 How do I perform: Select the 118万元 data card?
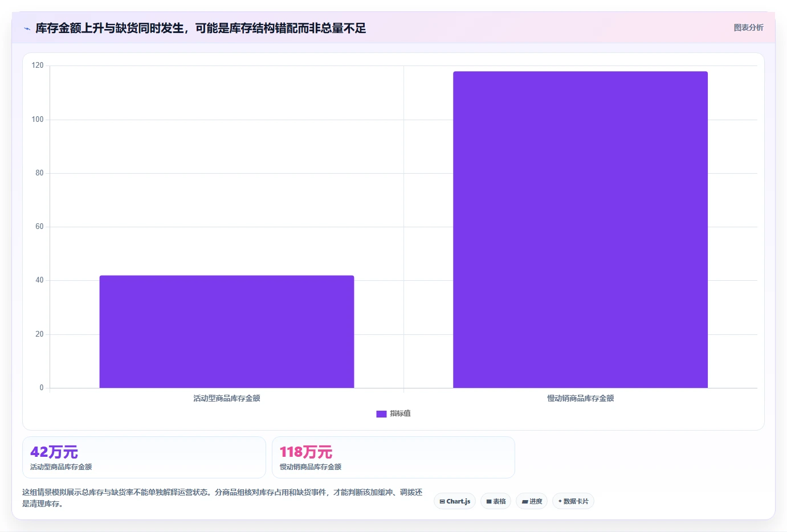click(393, 457)
